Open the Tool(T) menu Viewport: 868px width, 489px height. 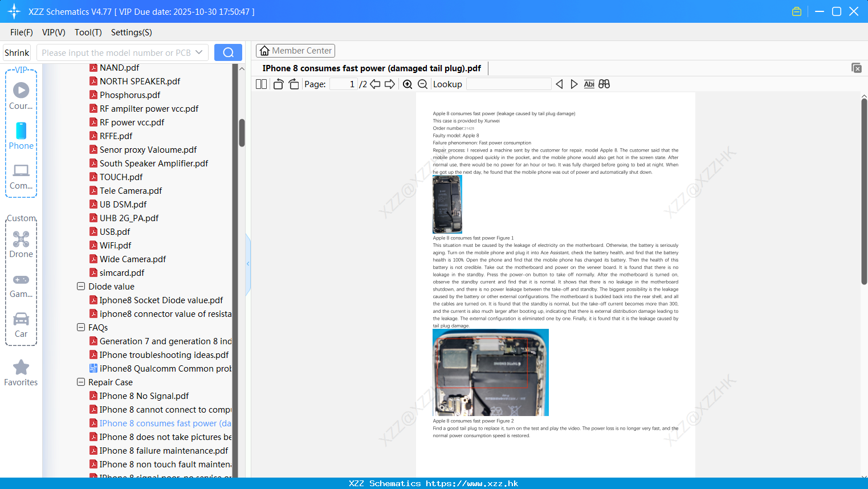(x=88, y=32)
